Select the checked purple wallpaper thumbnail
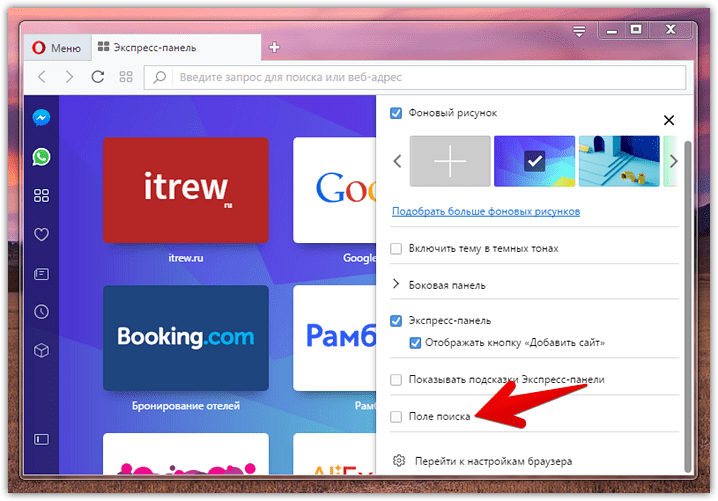Image resolution: width=718 pixels, height=501 pixels. click(x=534, y=161)
